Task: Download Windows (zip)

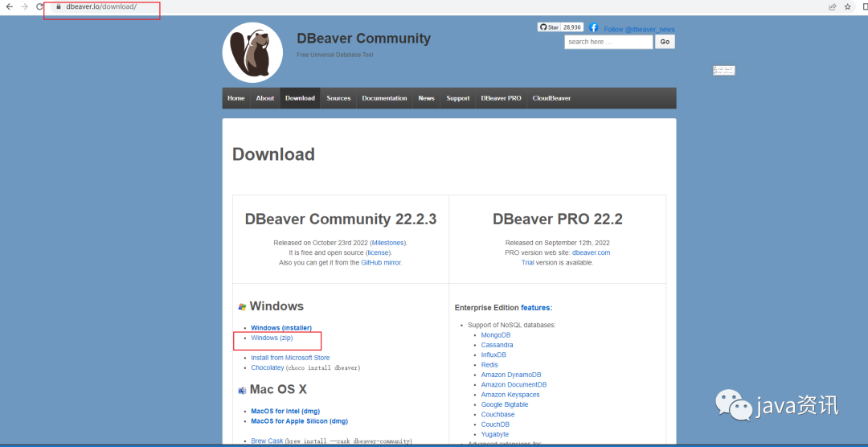Action: [x=272, y=338]
